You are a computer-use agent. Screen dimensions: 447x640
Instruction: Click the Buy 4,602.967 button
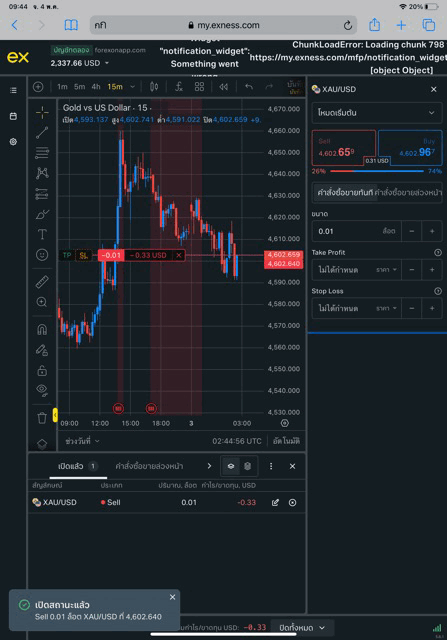410,147
